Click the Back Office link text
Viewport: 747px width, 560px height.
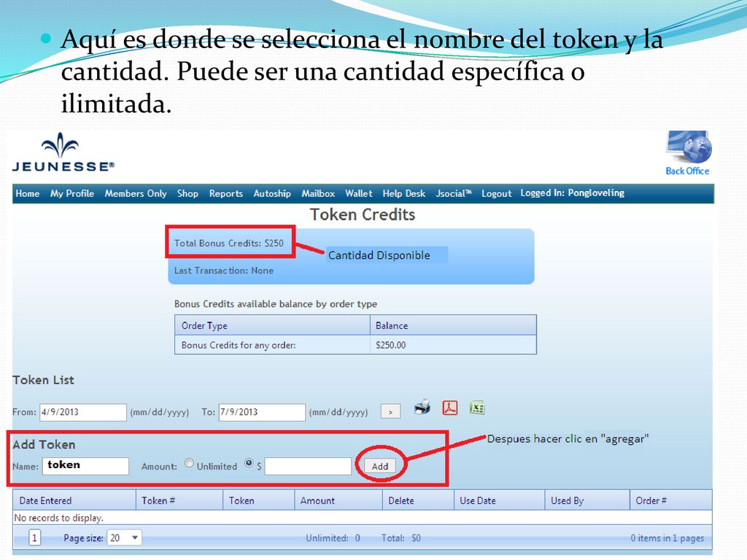[x=687, y=171]
